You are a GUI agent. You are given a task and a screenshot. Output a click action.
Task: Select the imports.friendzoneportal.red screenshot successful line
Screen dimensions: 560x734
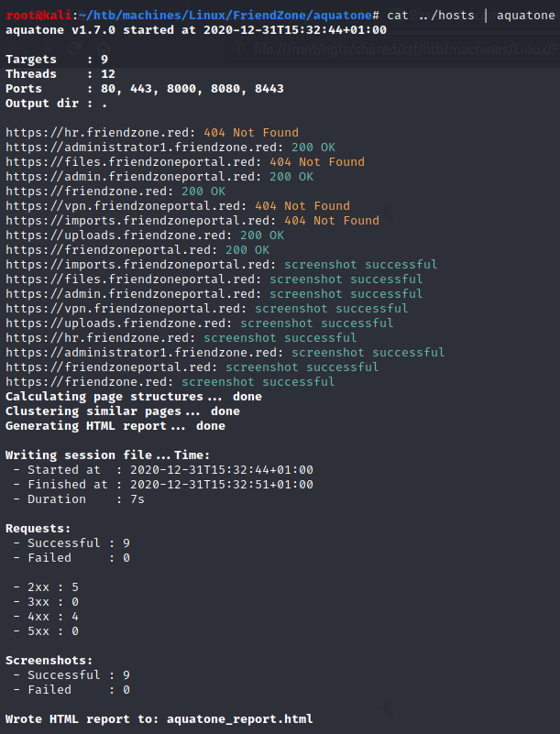[x=220, y=265]
